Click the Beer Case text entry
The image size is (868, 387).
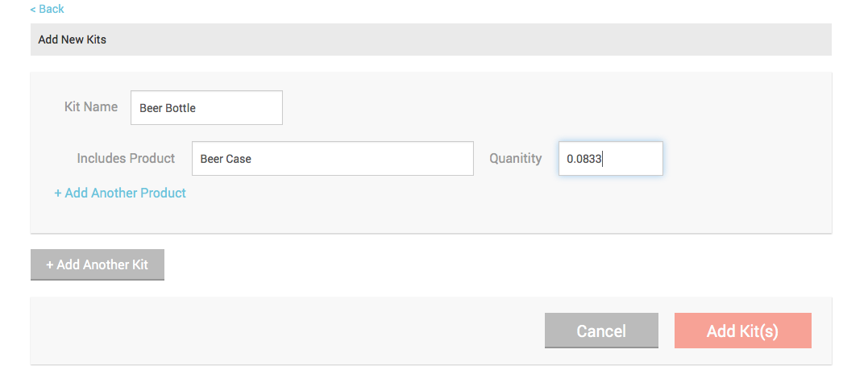226,159
